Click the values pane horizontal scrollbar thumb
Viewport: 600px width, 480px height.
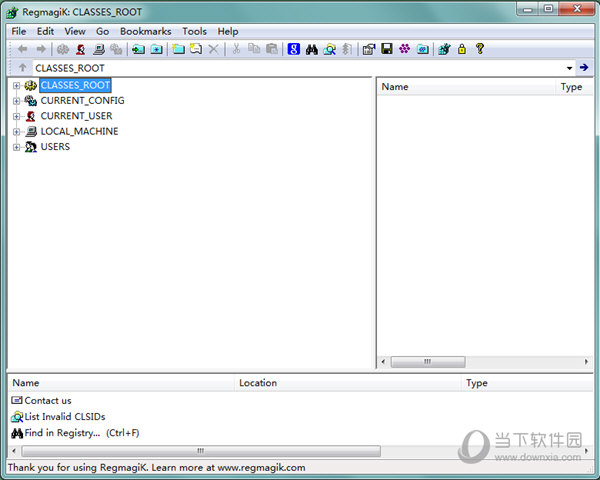pyautogui.click(x=428, y=361)
